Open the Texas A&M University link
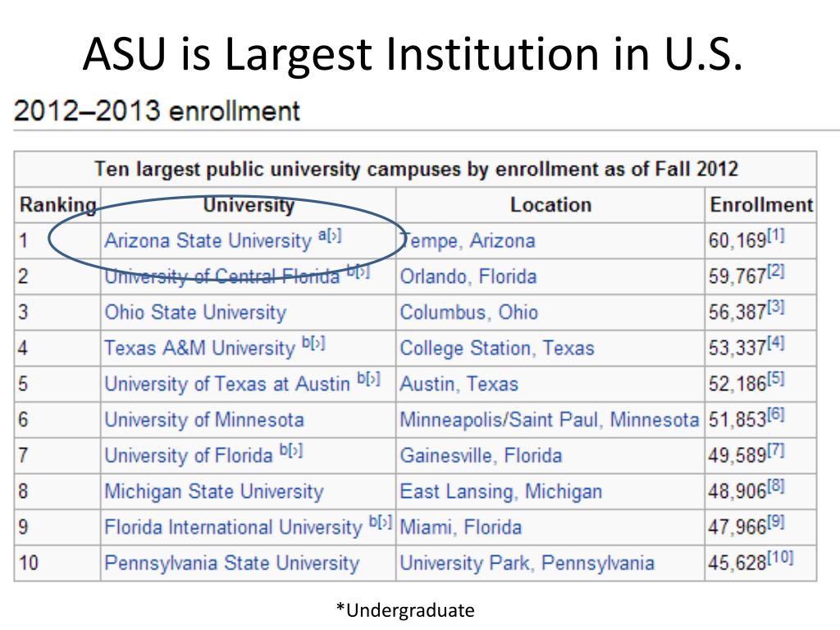840x630 pixels. tap(200, 348)
